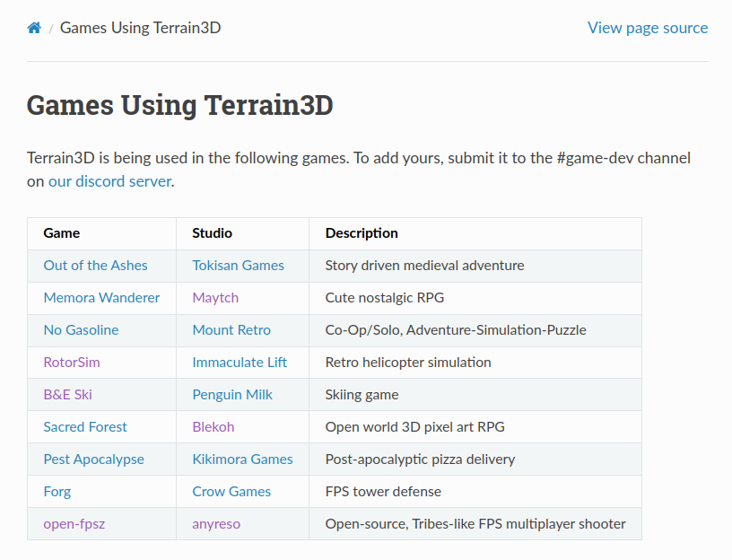
Task: Open the No Gasoline game link
Action: pyautogui.click(x=81, y=329)
